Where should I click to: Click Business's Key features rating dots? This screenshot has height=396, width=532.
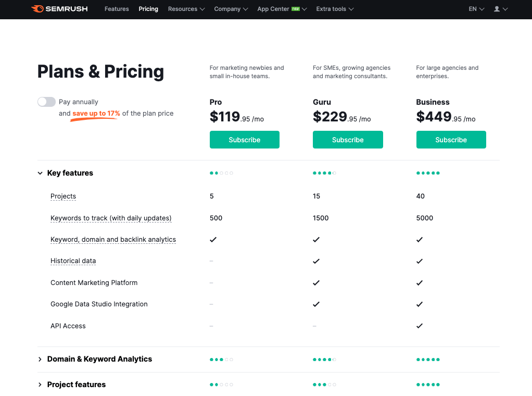pos(428,173)
